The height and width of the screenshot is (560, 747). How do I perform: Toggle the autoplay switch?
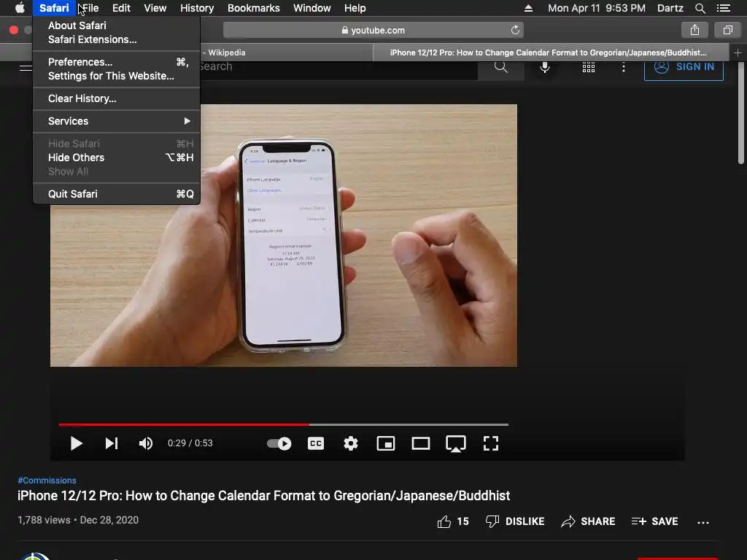tap(279, 443)
